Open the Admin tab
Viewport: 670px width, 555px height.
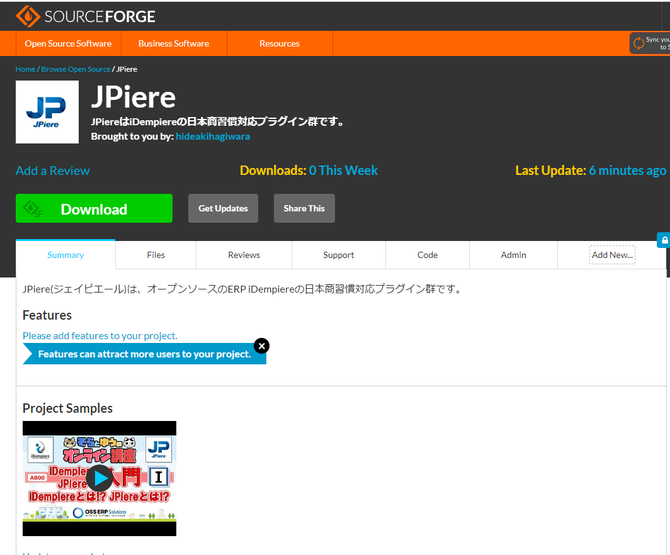[513, 255]
